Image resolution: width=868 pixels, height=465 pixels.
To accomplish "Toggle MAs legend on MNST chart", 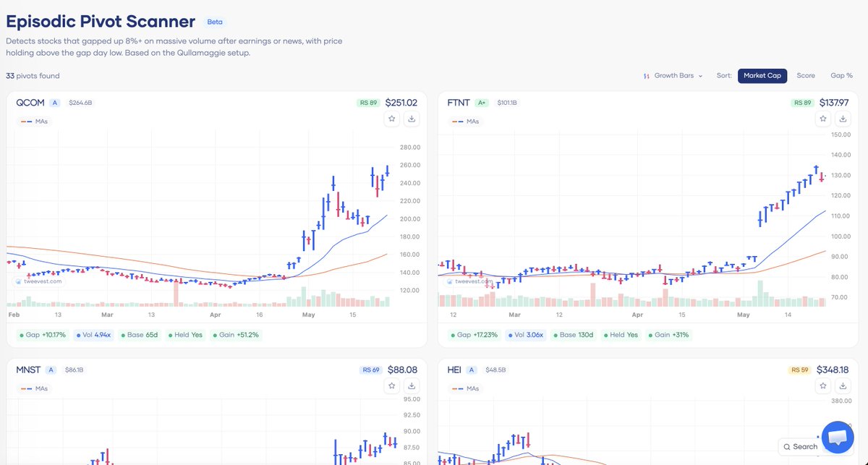I will point(33,389).
